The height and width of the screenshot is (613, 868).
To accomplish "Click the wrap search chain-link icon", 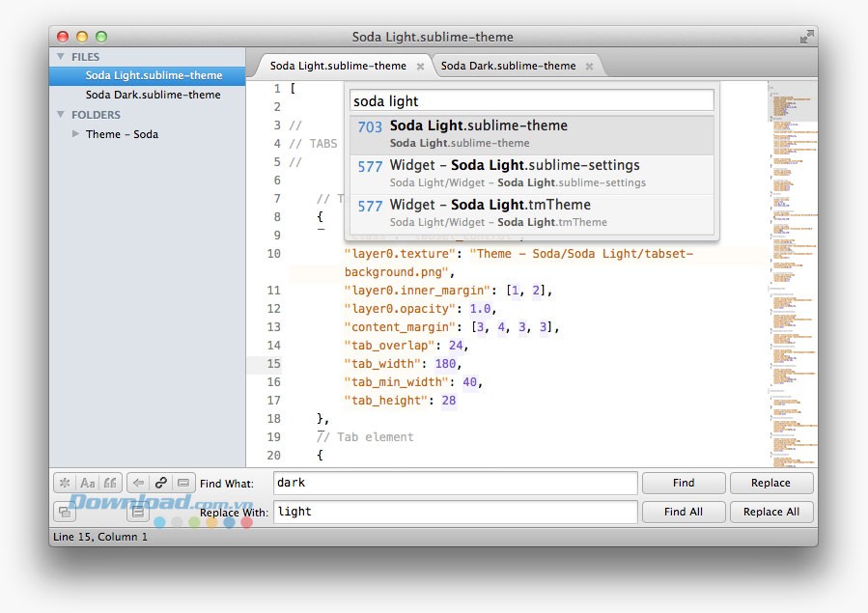I will (161, 483).
